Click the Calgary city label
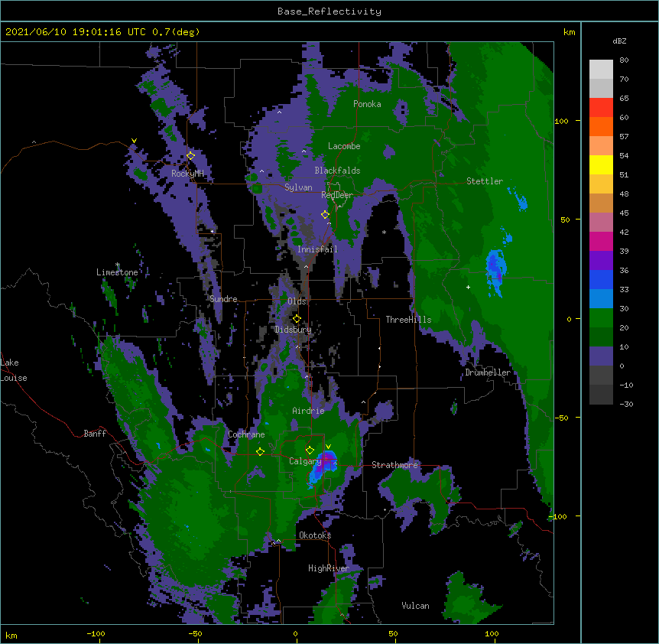Screen dimensions: 659x644 click(306, 461)
